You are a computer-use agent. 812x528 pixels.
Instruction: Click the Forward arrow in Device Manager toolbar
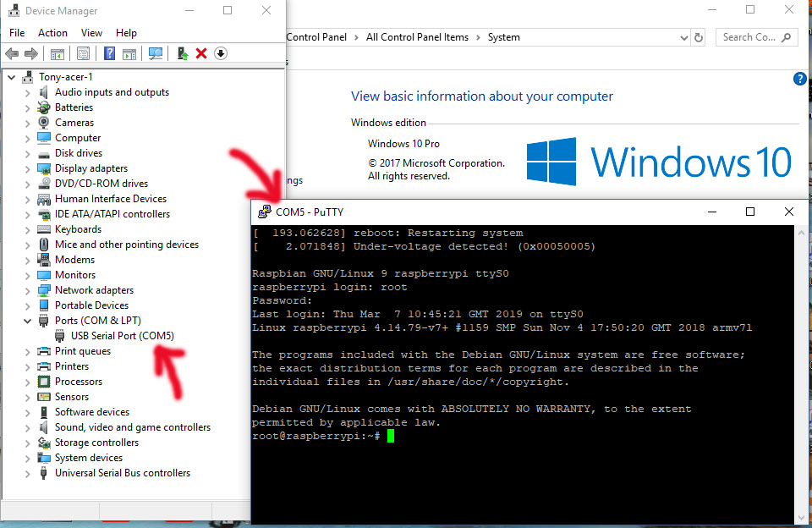[31, 53]
